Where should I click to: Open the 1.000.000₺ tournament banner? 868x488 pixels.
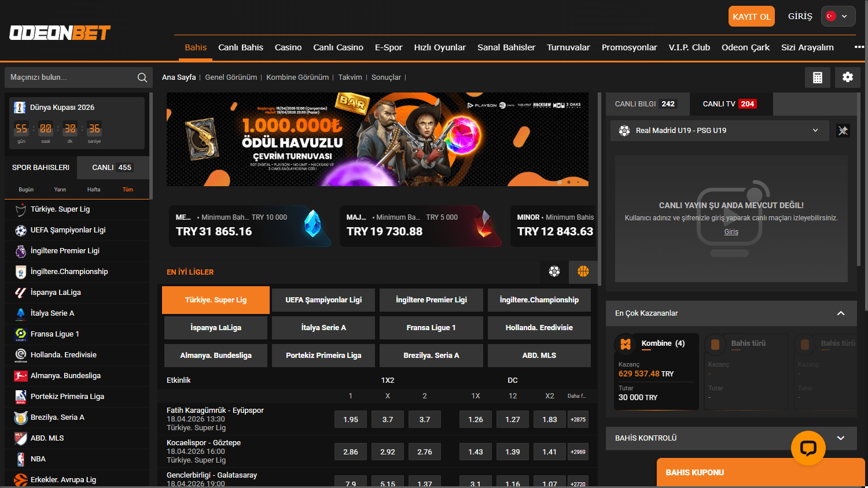(x=377, y=139)
